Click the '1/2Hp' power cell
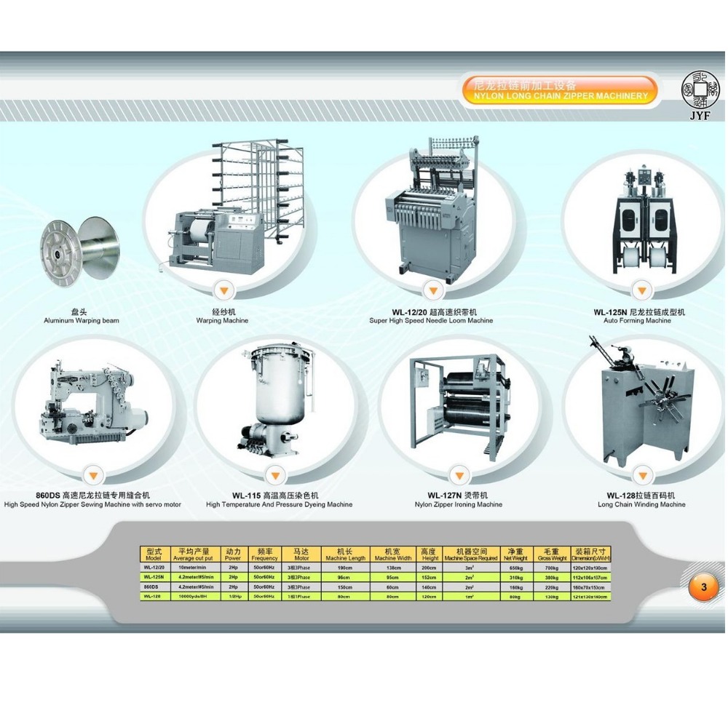The height and width of the screenshot is (716, 728). (x=234, y=597)
